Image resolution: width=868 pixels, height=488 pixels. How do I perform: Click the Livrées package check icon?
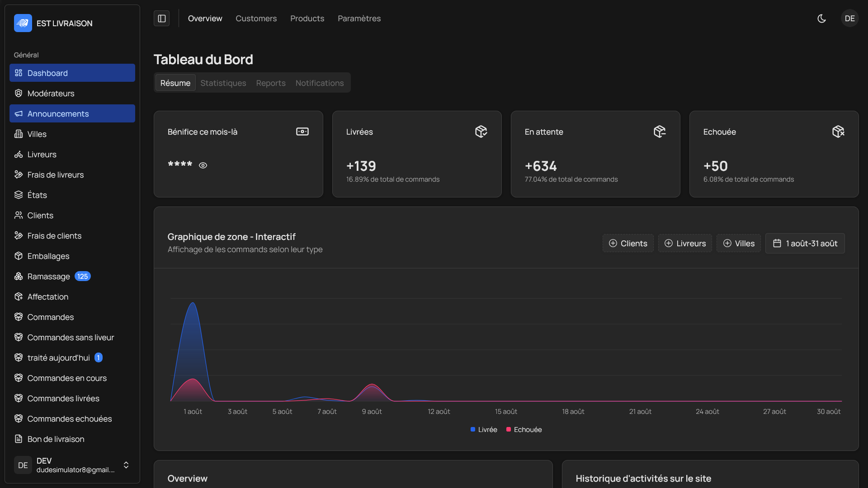[481, 131]
